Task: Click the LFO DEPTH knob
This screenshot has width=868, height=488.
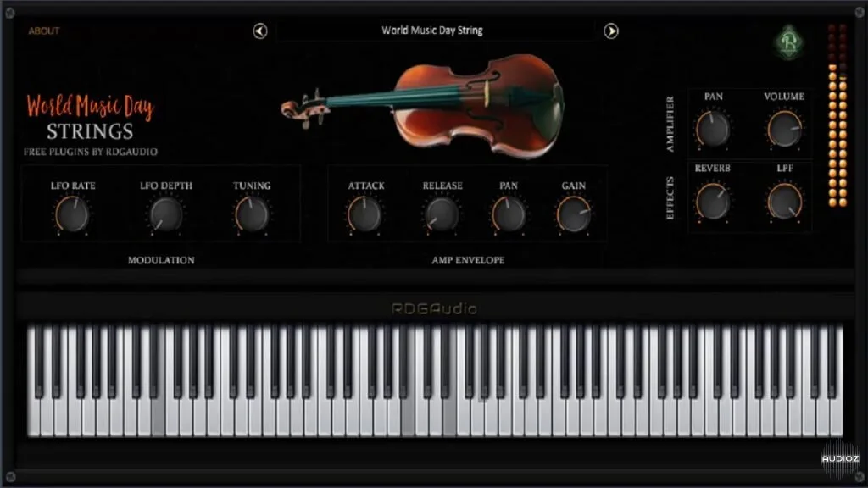Action: 166,214
